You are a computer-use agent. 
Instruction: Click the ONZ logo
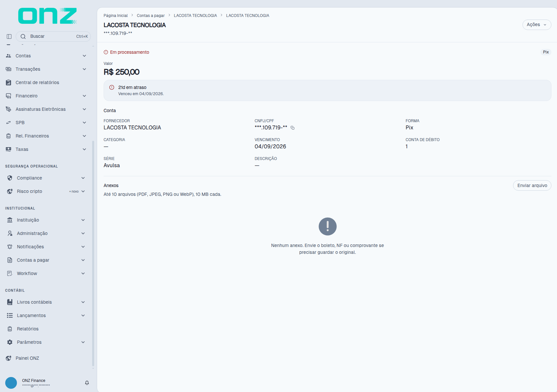tap(48, 16)
